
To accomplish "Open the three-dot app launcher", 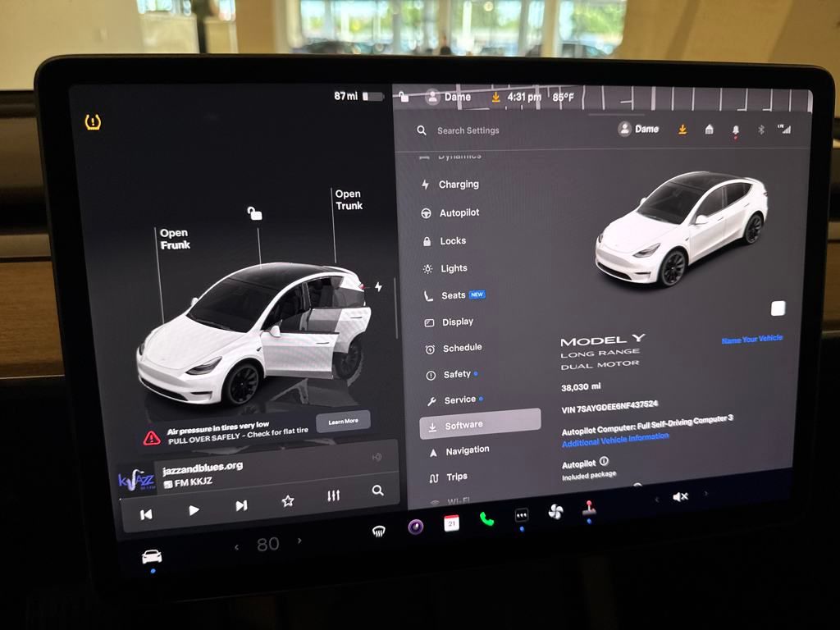I will click(521, 515).
